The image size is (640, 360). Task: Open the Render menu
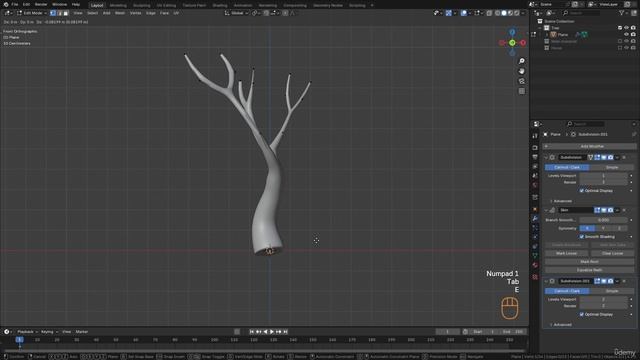coord(41,4)
